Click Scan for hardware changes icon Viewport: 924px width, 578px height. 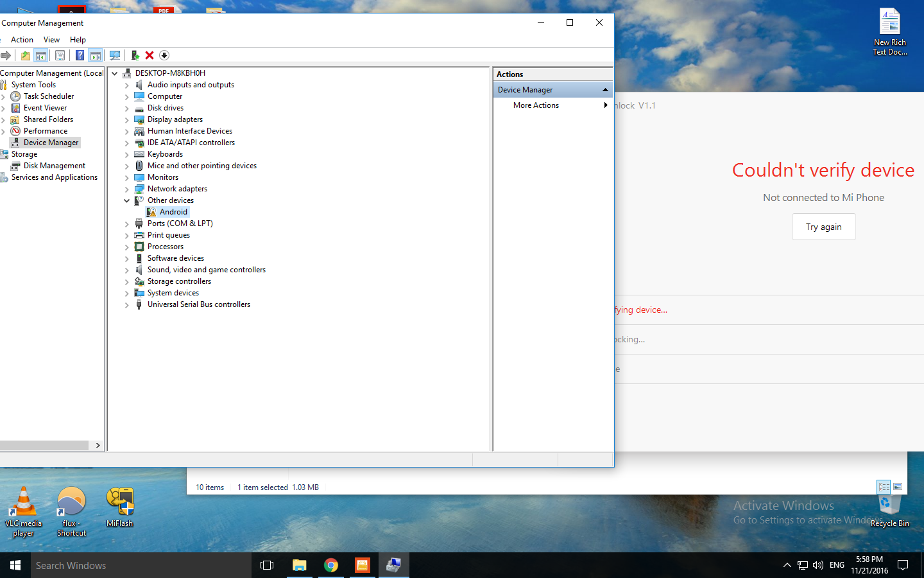[115, 55]
